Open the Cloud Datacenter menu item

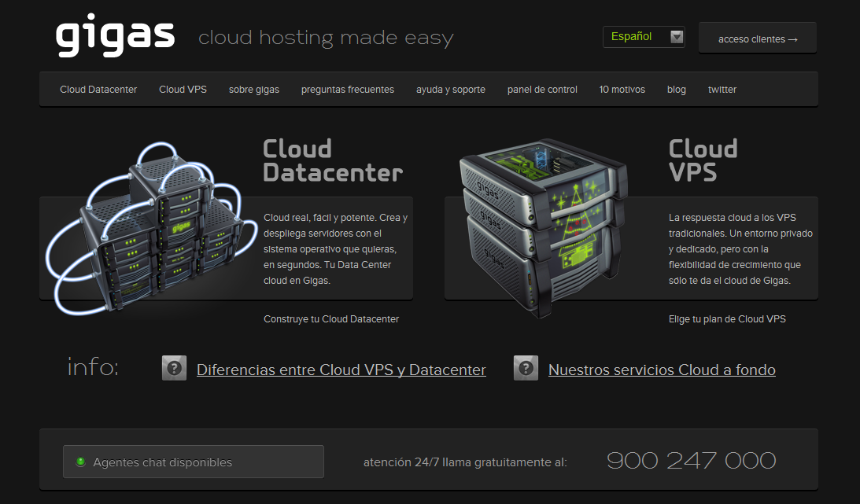click(98, 90)
